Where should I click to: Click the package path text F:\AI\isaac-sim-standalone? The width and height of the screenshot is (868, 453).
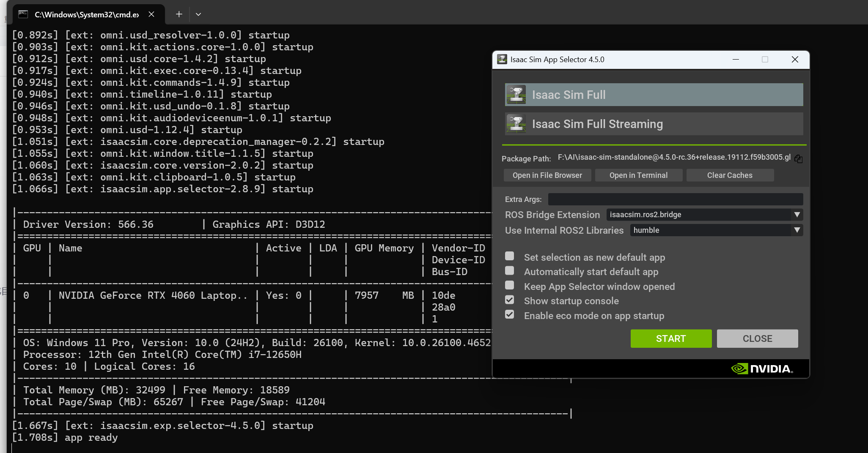tap(674, 157)
